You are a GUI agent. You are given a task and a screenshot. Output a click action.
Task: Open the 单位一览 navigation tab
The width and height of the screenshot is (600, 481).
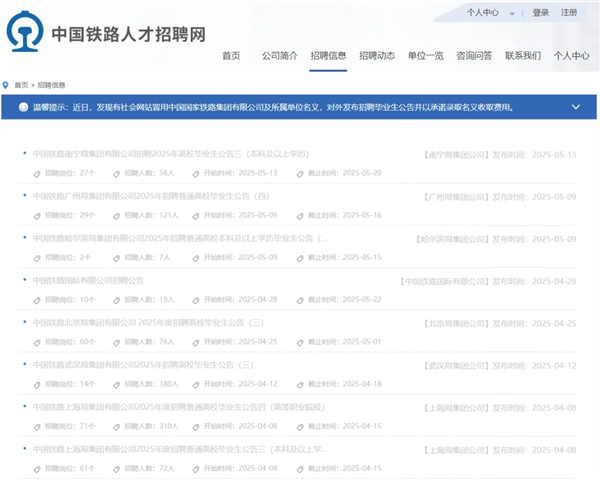pos(426,56)
